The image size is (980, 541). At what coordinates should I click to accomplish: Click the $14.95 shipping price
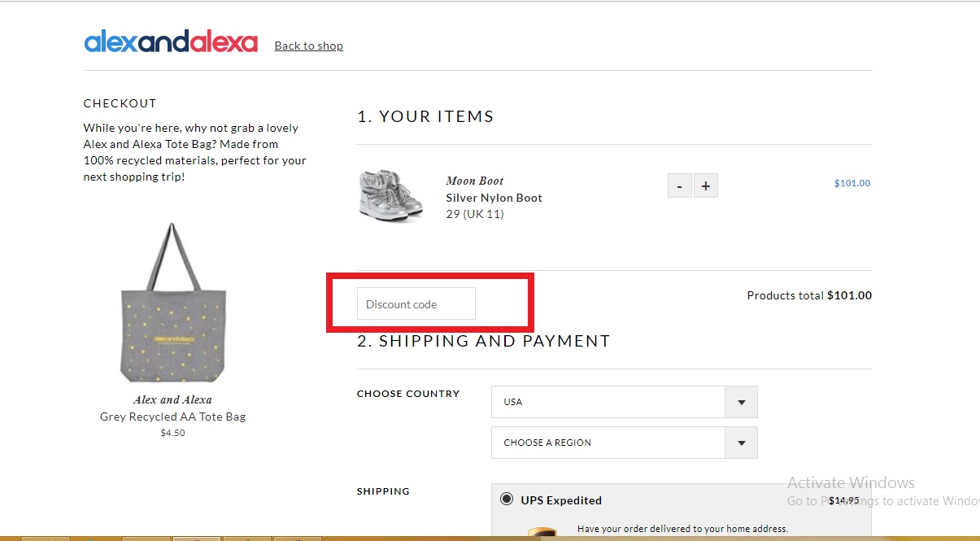click(x=843, y=500)
